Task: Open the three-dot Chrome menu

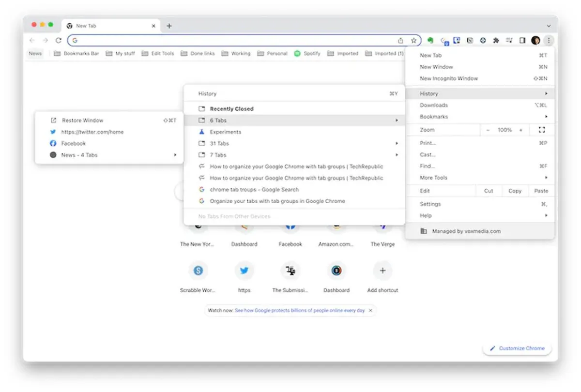Action: coord(549,40)
